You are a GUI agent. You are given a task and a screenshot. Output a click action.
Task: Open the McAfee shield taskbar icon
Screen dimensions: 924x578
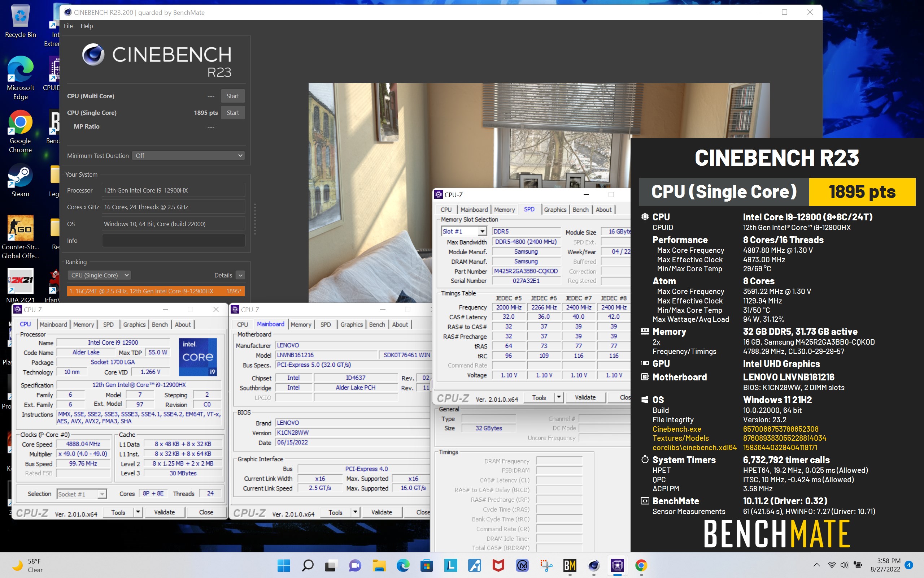(x=498, y=565)
